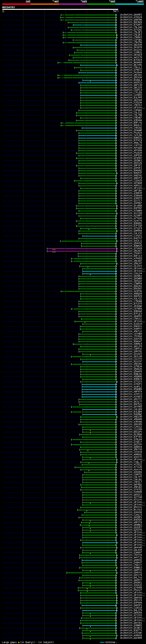
Task: Click the cyan ~100% identity legend segment
Action: (130, 4)
